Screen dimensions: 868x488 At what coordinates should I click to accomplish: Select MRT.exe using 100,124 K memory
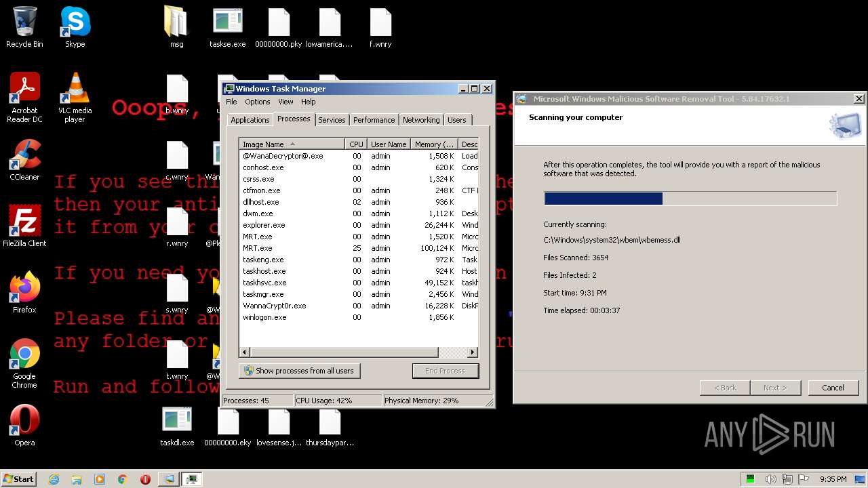tap(359, 248)
